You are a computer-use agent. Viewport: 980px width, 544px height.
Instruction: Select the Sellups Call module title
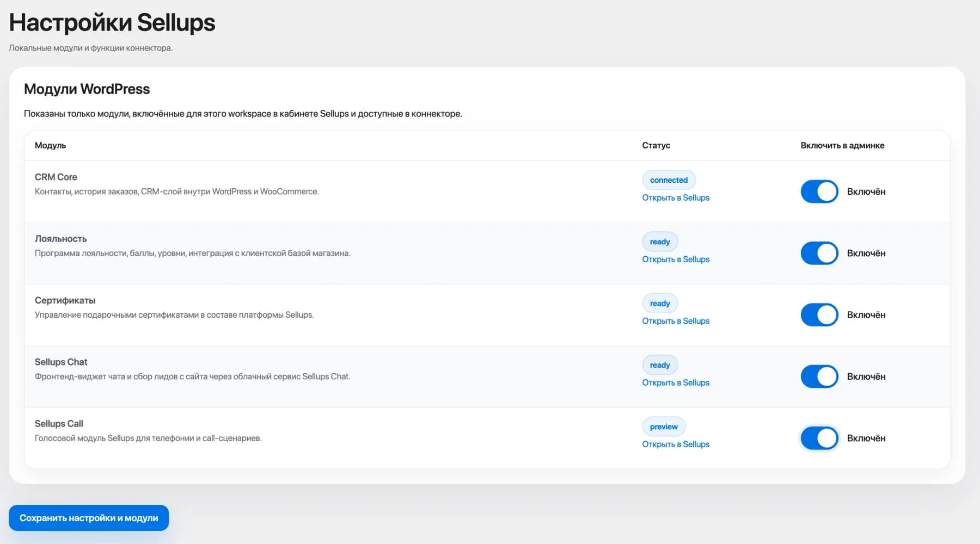59,423
